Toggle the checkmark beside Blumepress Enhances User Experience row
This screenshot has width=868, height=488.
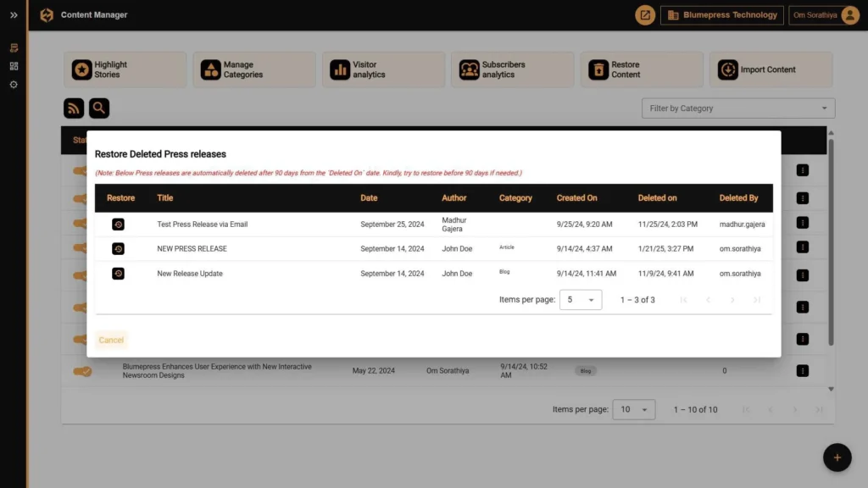[x=82, y=370]
